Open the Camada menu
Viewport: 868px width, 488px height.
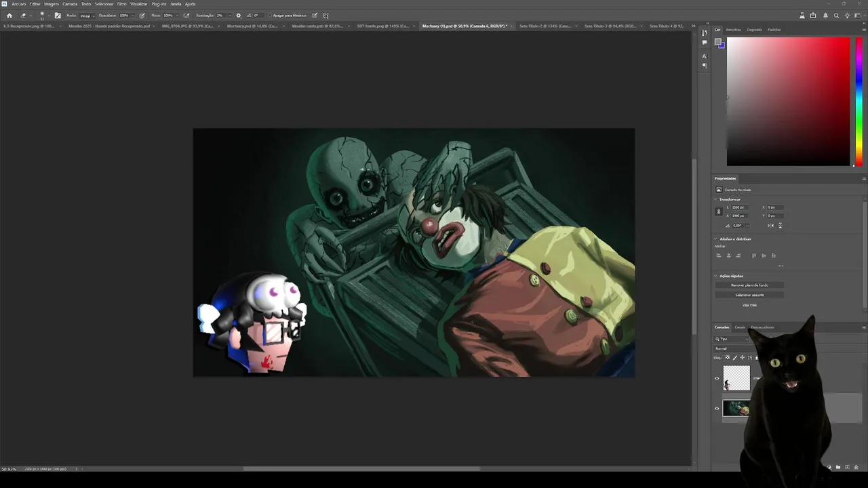[x=70, y=4]
